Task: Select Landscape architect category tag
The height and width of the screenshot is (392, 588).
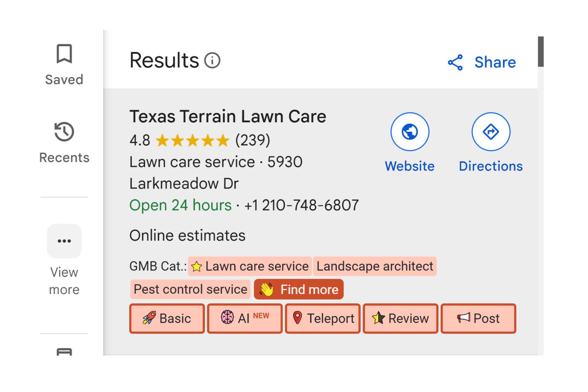Action: click(375, 266)
